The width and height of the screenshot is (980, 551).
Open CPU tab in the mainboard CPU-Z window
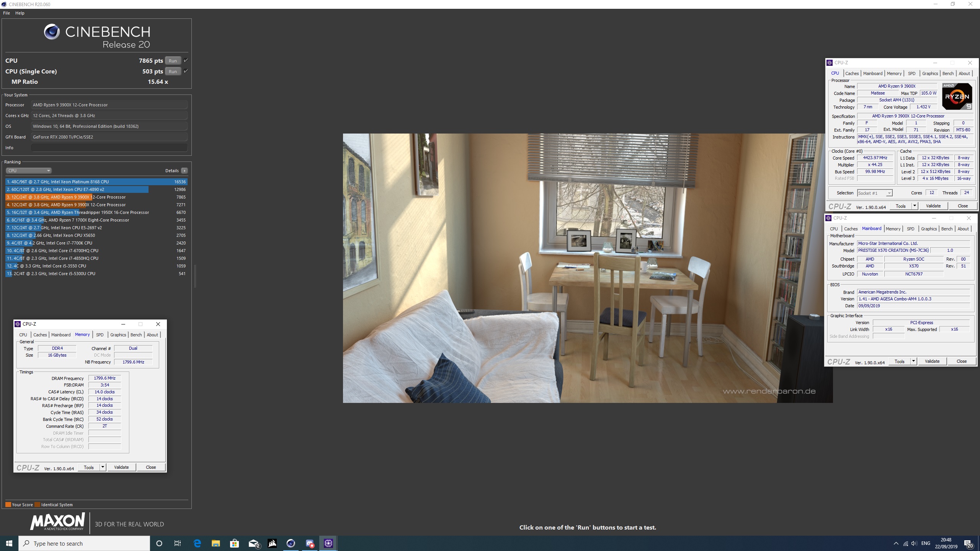[x=834, y=229]
